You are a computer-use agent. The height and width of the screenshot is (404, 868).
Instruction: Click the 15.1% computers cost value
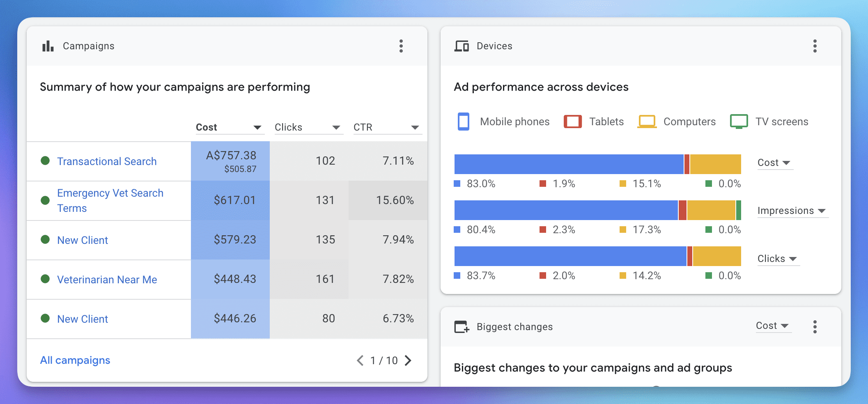click(647, 184)
